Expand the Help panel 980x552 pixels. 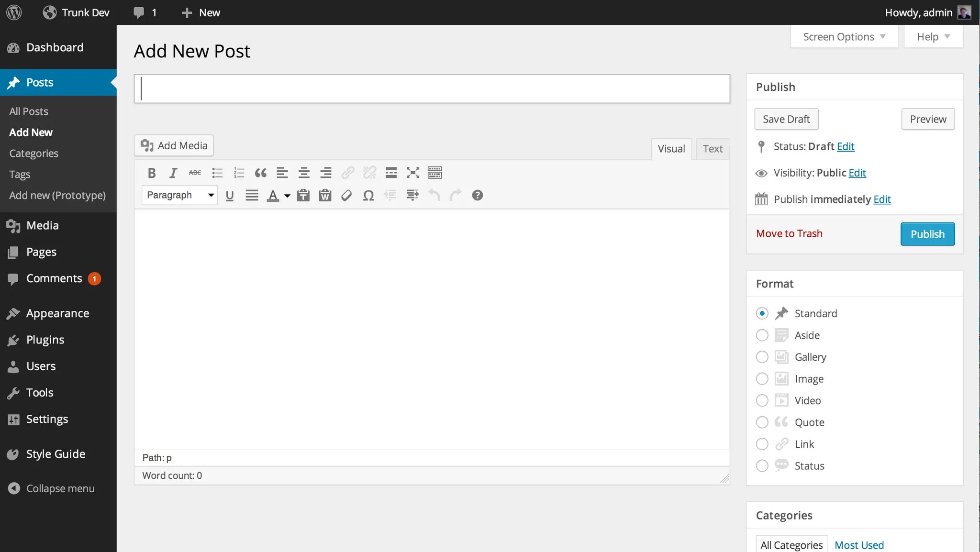933,37
